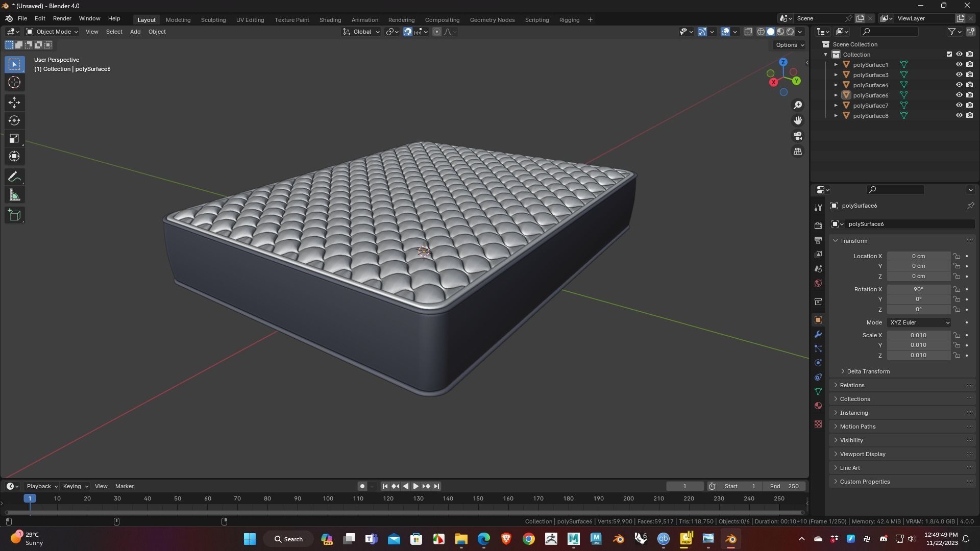Expand the Relations panel
This screenshot has height=551, width=980.
(x=852, y=385)
